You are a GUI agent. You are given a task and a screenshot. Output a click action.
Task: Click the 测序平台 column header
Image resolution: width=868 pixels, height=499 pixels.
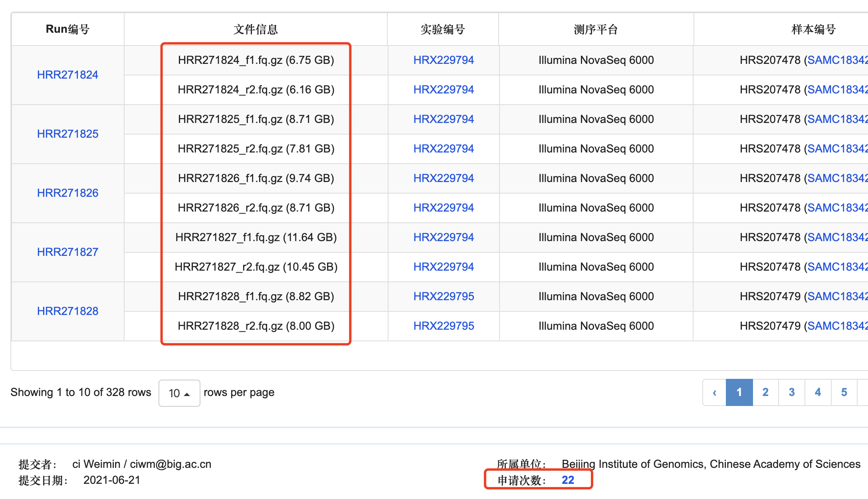pyautogui.click(x=596, y=29)
